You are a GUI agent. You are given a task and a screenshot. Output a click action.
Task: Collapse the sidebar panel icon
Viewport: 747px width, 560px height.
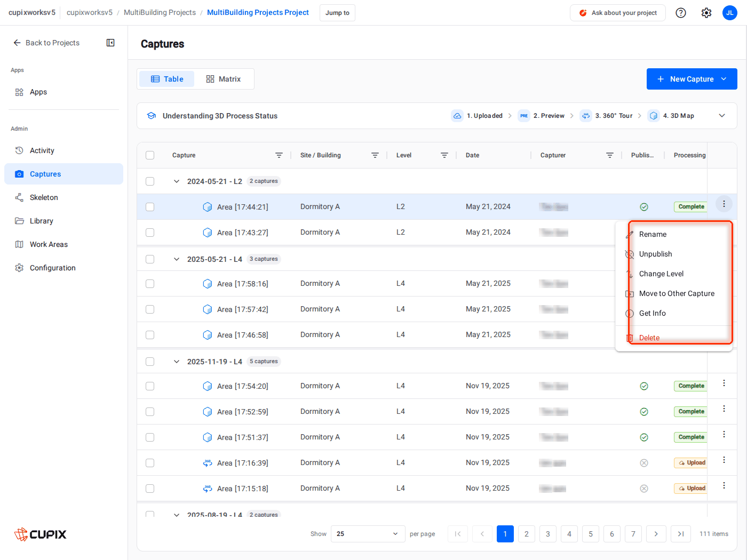(110, 43)
